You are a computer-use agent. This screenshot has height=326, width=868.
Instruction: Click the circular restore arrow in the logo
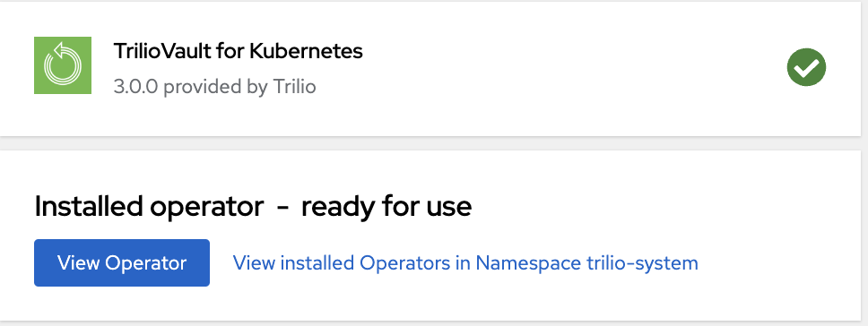[x=63, y=65]
